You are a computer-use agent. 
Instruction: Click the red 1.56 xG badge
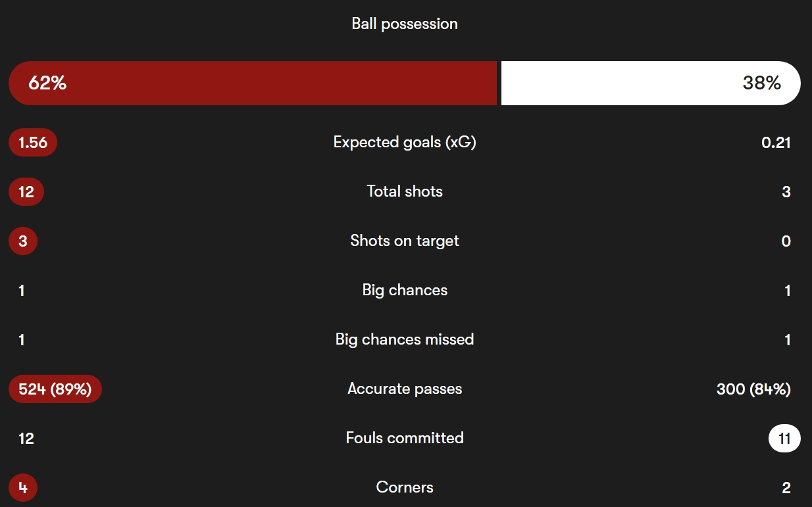coord(33,143)
